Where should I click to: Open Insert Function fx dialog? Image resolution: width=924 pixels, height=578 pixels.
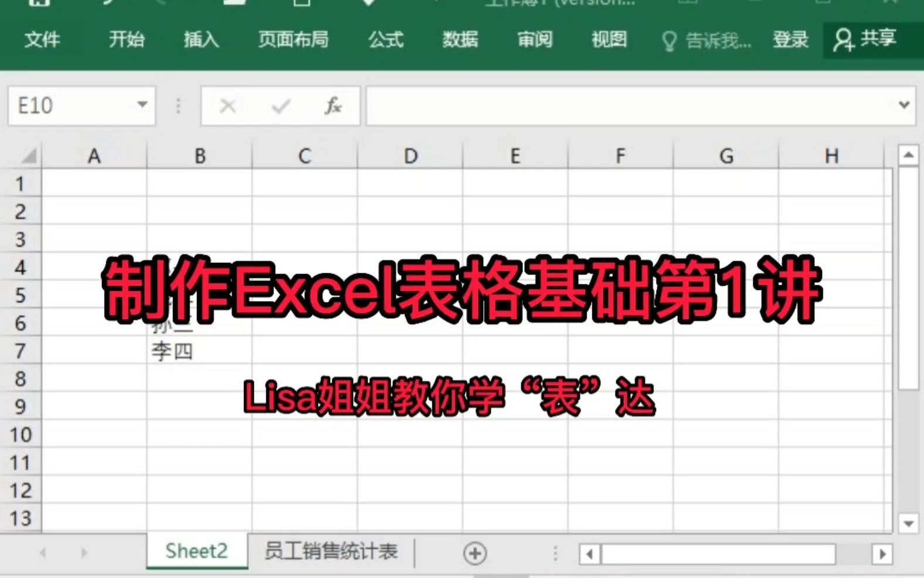click(333, 106)
